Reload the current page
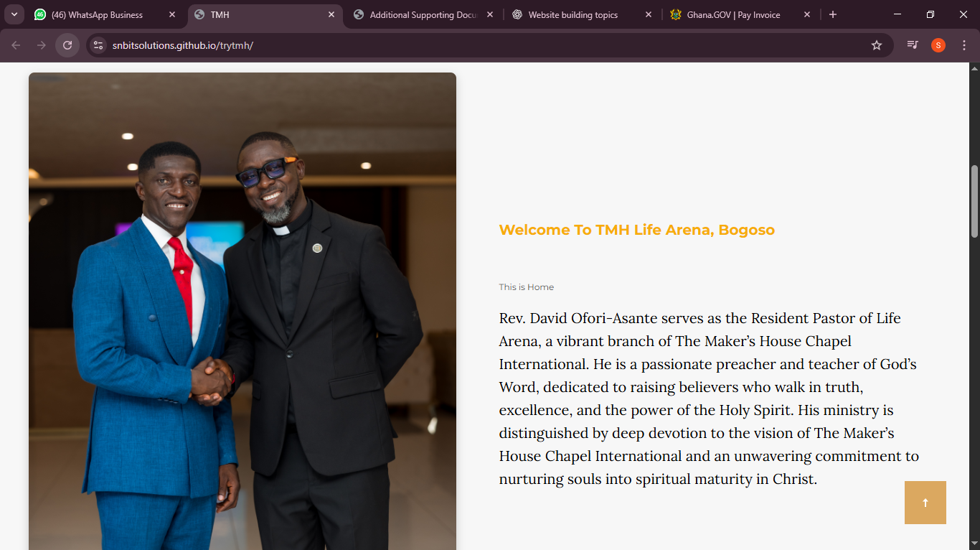The height and width of the screenshot is (550, 980). point(67,45)
